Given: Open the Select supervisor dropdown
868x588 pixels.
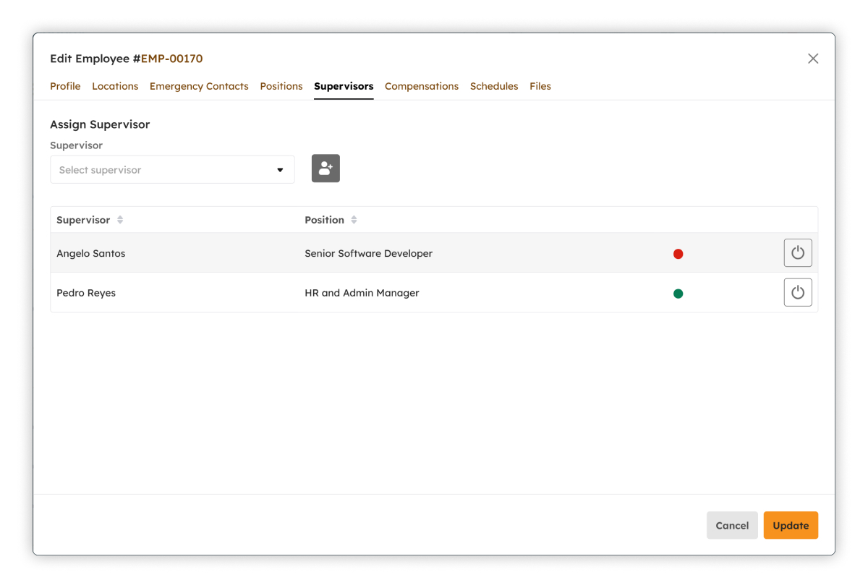Looking at the screenshot, I should (172, 170).
